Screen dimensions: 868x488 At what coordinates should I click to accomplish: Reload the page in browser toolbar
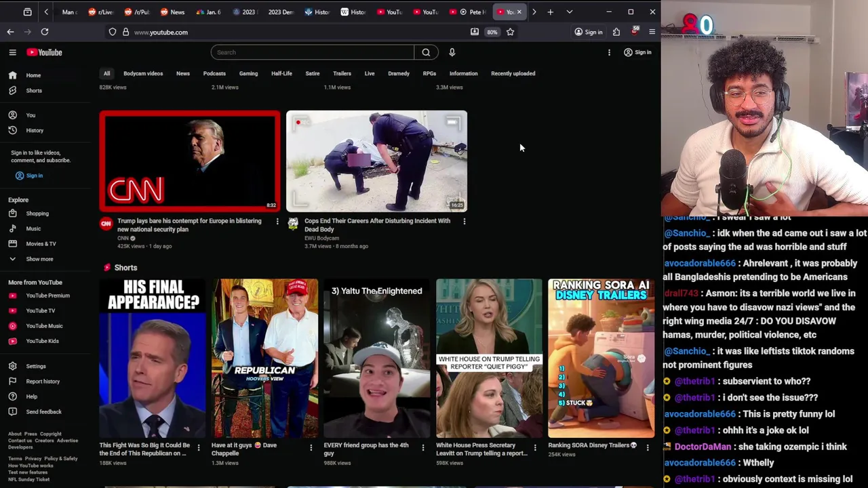pos(44,32)
